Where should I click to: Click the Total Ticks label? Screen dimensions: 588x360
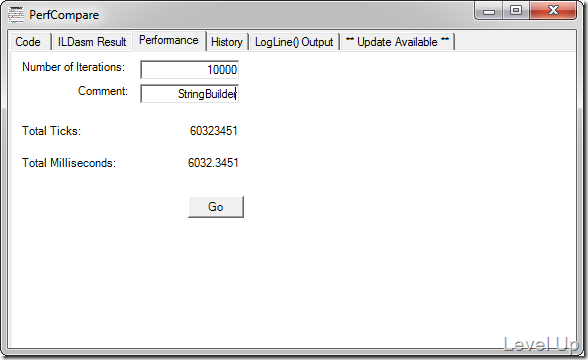click(51, 131)
